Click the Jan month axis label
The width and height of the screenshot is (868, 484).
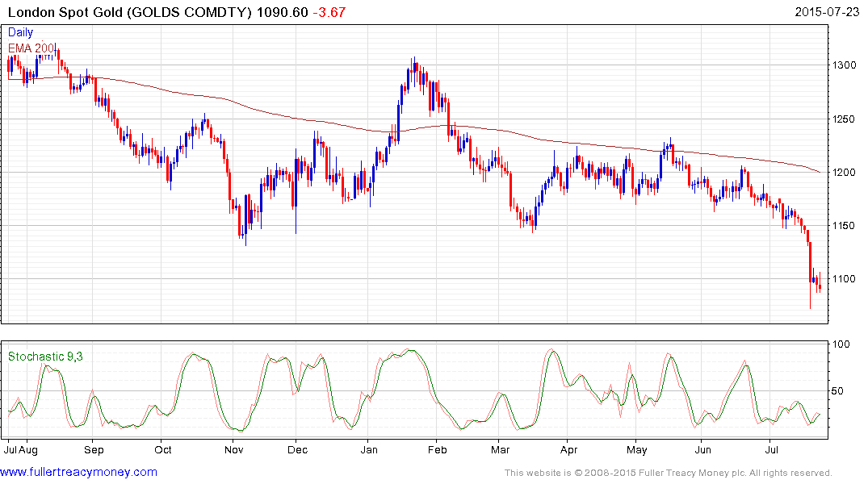tap(369, 449)
